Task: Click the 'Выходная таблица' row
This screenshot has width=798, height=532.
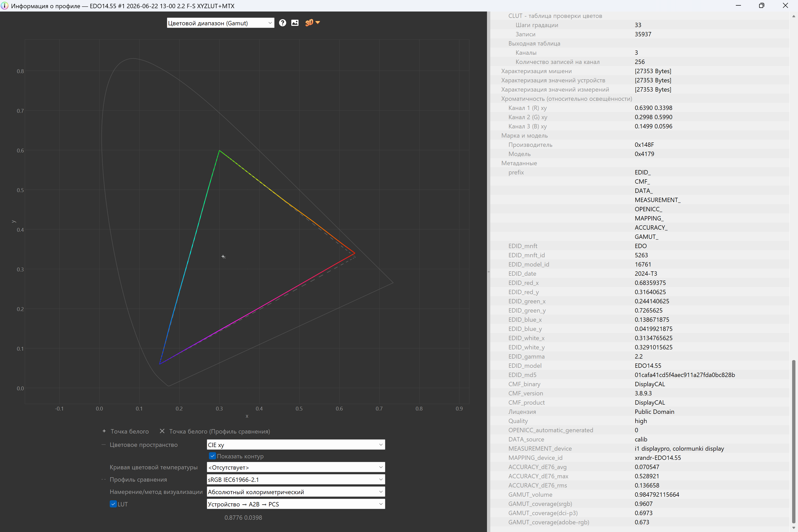Action: pos(640,43)
